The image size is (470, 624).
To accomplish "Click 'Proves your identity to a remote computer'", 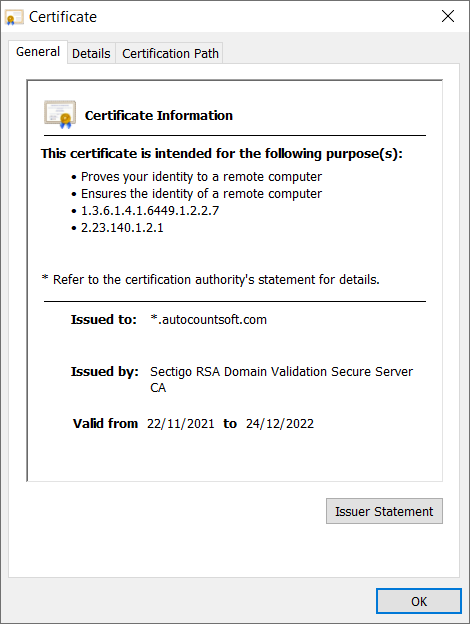I will click(201, 177).
